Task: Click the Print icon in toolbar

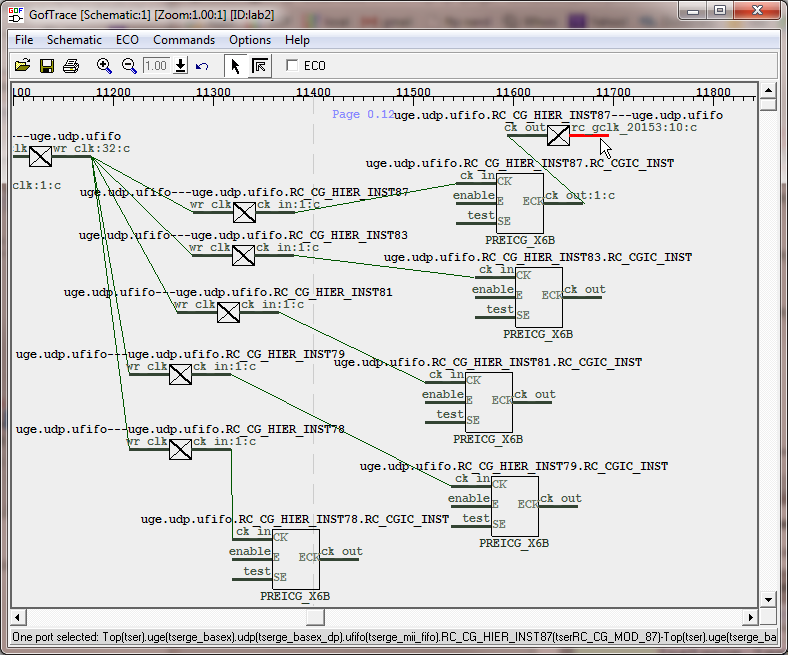Action: 71,66
